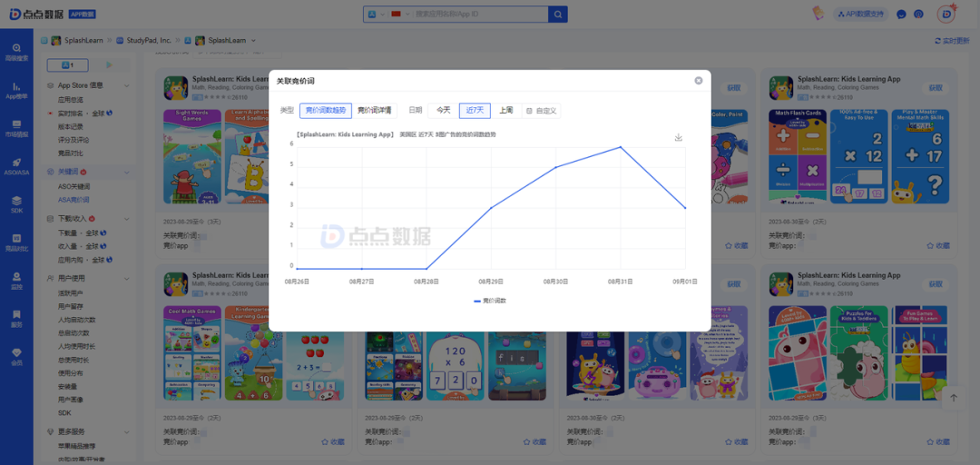Open ASA竞价词 menu item
The image size is (980, 465).
tap(73, 200)
